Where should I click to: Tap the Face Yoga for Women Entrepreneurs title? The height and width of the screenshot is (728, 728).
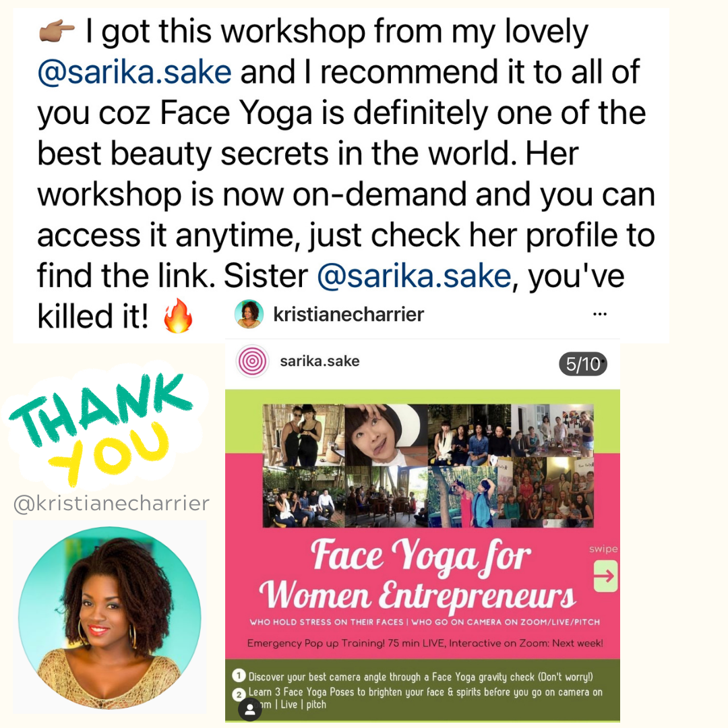coord(418,574)
